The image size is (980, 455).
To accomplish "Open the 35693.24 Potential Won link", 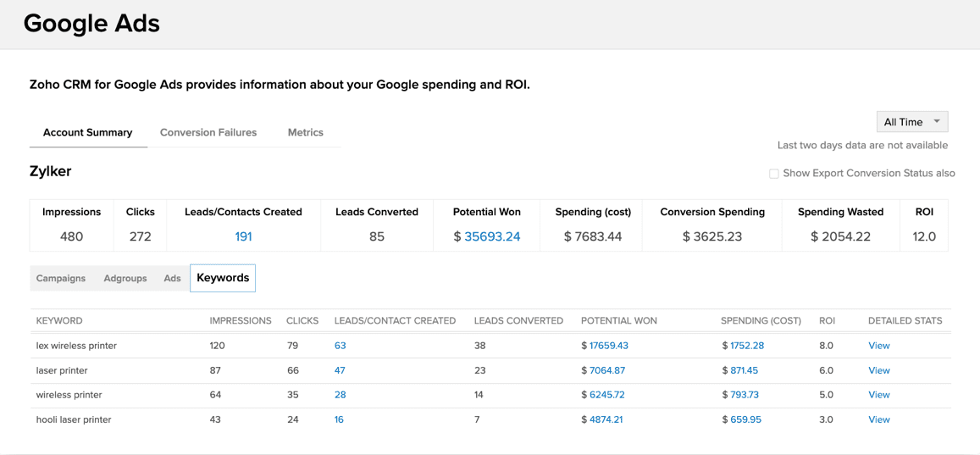I will pos(492,237).
